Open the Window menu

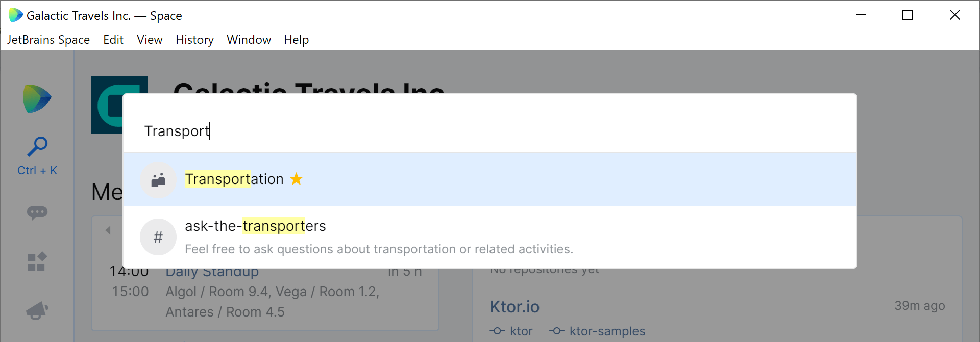[x=249, y=40]
